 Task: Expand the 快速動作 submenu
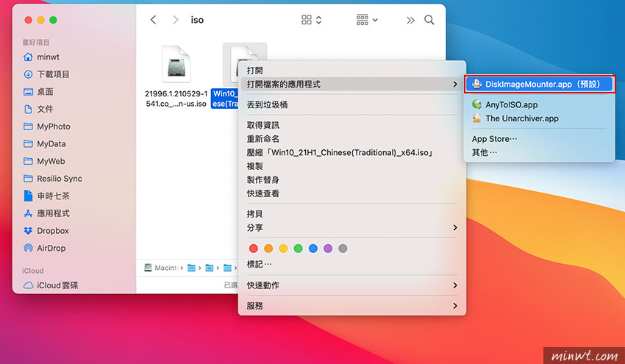352,285
